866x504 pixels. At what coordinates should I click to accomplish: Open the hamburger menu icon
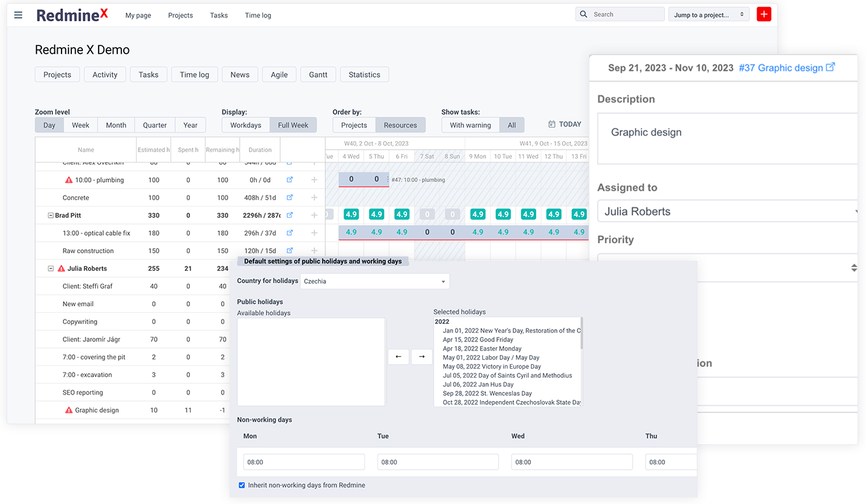[18, 15]
